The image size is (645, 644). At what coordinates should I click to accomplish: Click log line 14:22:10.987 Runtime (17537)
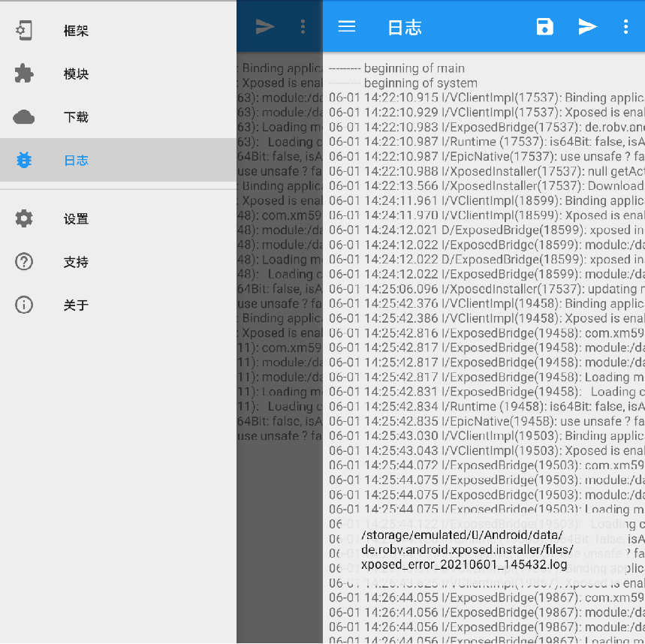pyautogui.click(x=487, y=142)
